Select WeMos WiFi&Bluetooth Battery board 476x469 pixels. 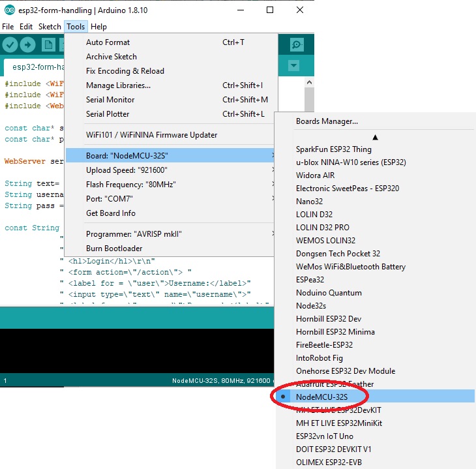(375, 267)
